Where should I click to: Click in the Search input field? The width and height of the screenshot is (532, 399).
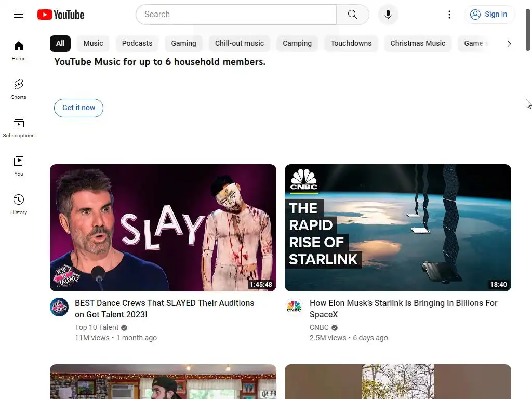[236, 14]
